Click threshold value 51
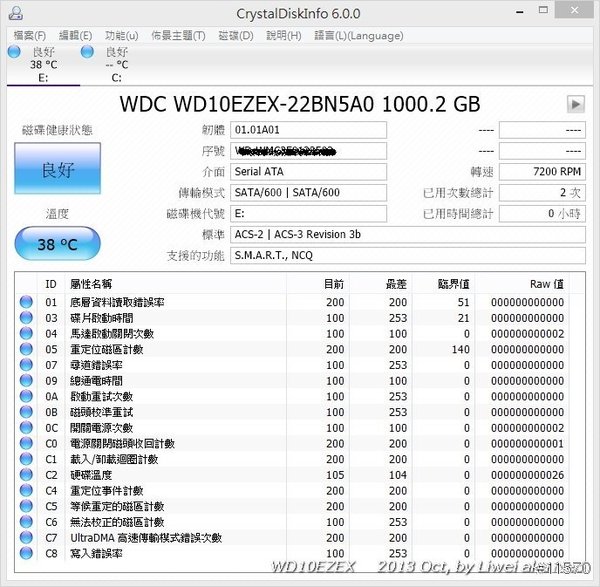Viewport: 600px width, 587px height. [463, 302]
